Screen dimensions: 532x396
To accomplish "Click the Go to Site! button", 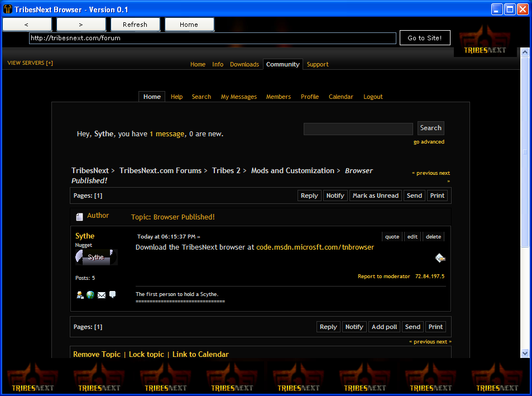I will 425,37.
